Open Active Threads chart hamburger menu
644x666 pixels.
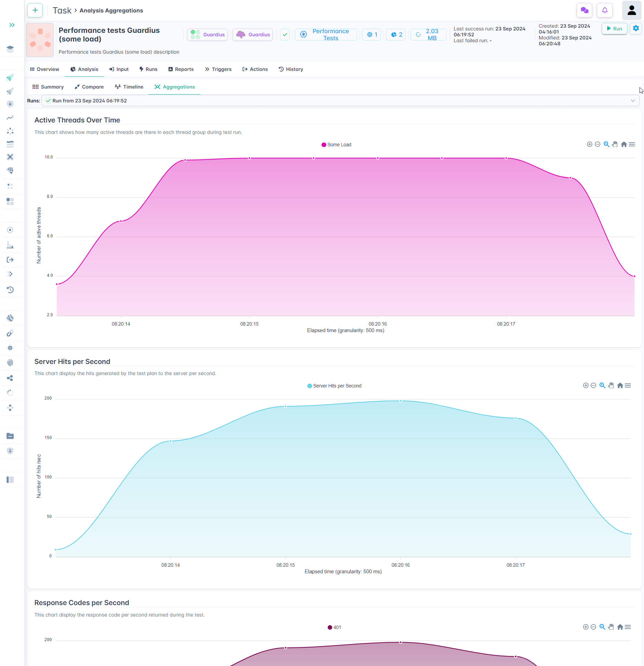tap(632, 144)
